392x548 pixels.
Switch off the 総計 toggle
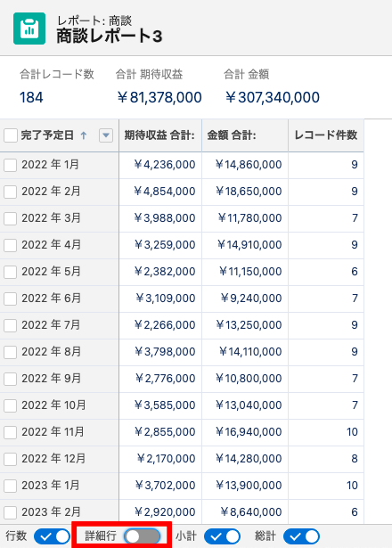(301, 536)
